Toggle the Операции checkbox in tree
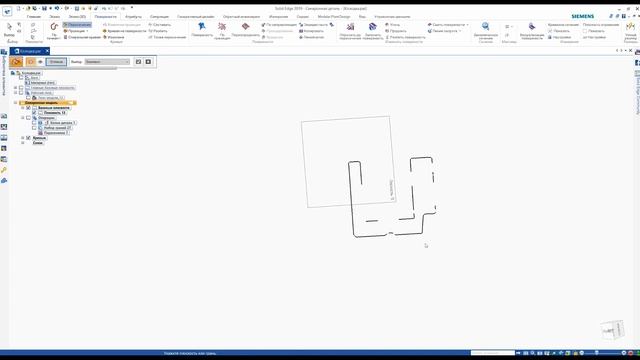The width and height of the screenshot is (640, 360). 28,118
